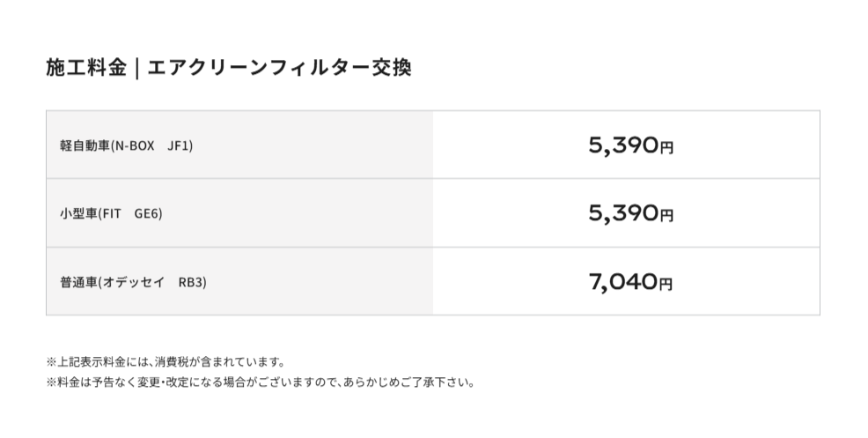The height and width of the screenshot is (438, 868).
Task: Click the FIT model name
Action: click(112, 214)
